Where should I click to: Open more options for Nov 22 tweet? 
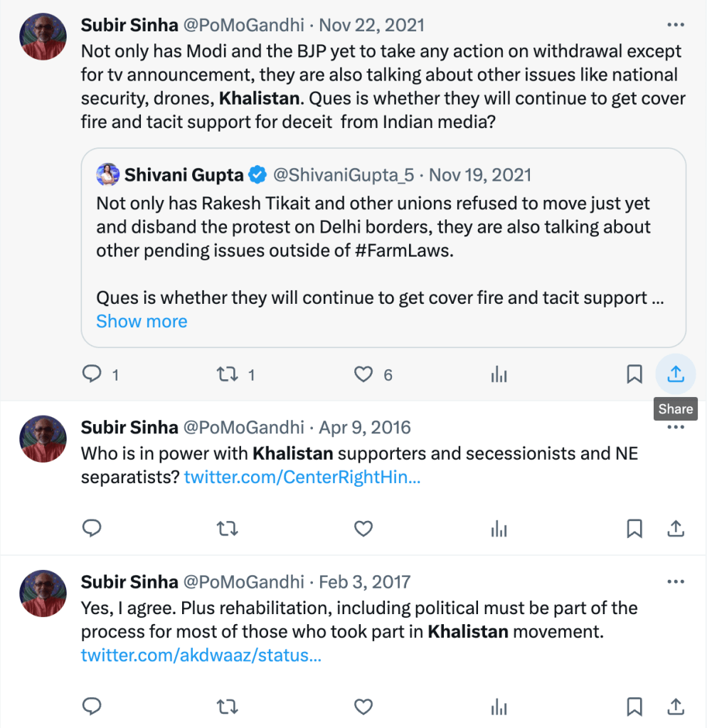676,25
